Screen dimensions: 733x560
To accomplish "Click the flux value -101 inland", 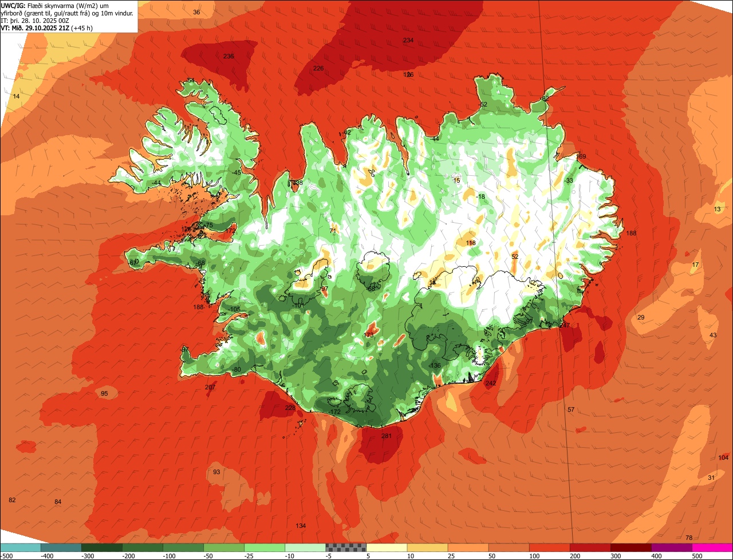I will point(298,305).
